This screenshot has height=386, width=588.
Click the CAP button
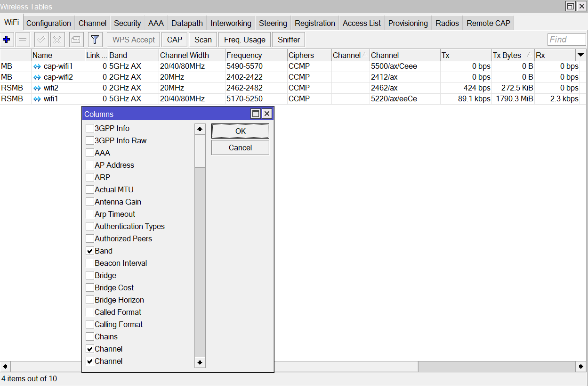[175, 40]
